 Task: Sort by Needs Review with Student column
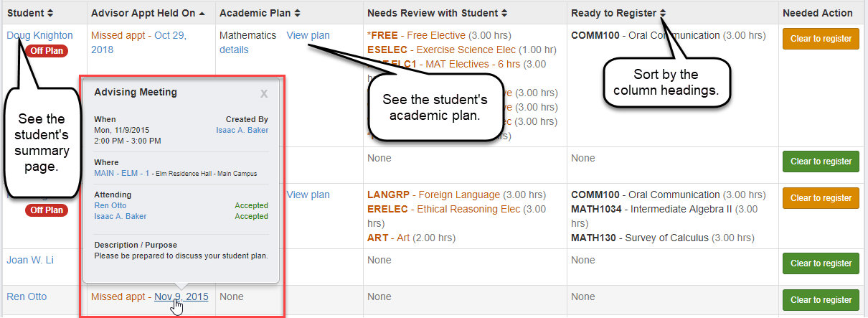click(x=437, y=13)
